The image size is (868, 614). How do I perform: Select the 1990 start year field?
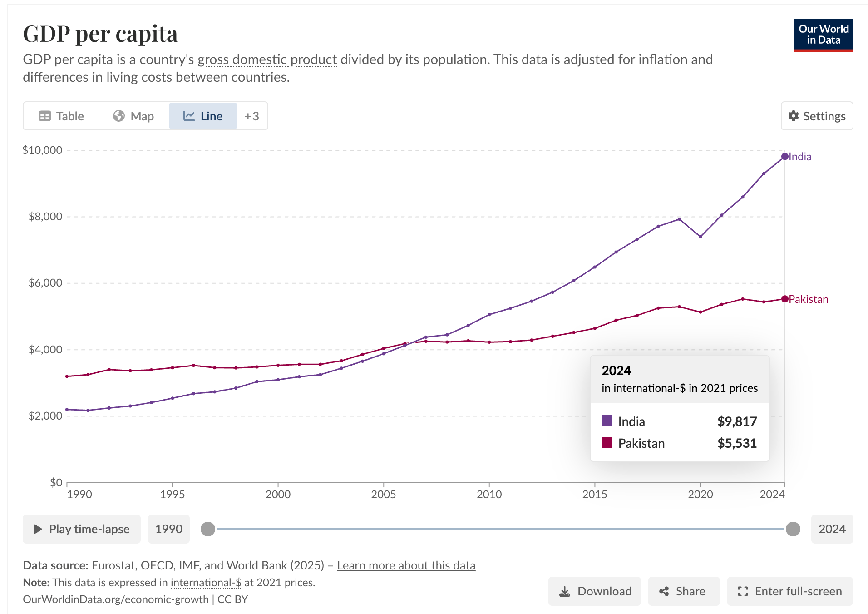pos(169,529)
